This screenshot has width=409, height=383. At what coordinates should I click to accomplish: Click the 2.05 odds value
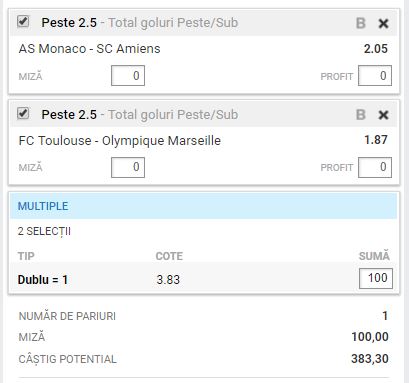[x=376, y=49]
